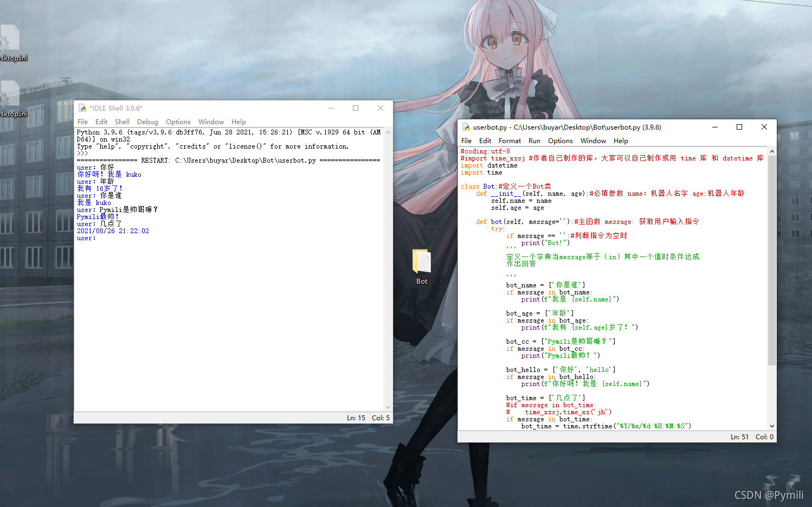Click 'self.age = age' line in editor
The width and height of the screenshot is (812, 507).
(518, 208)
